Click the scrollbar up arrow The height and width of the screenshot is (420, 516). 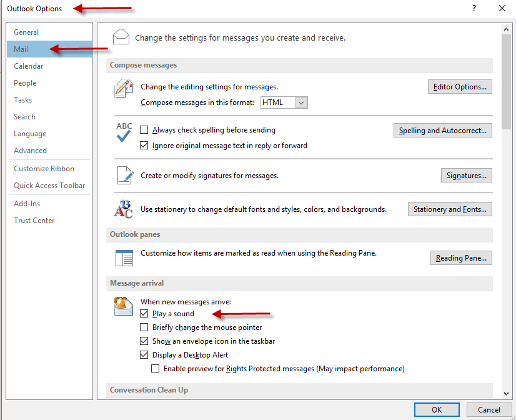point(506,29)
